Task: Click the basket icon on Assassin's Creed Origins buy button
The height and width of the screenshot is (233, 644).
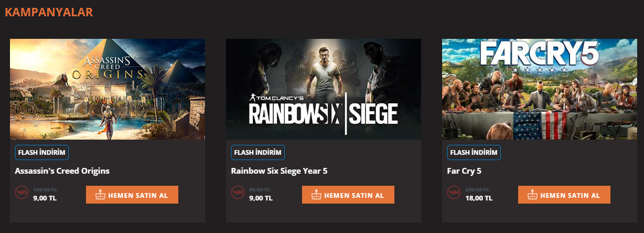Action: point(101,195)
